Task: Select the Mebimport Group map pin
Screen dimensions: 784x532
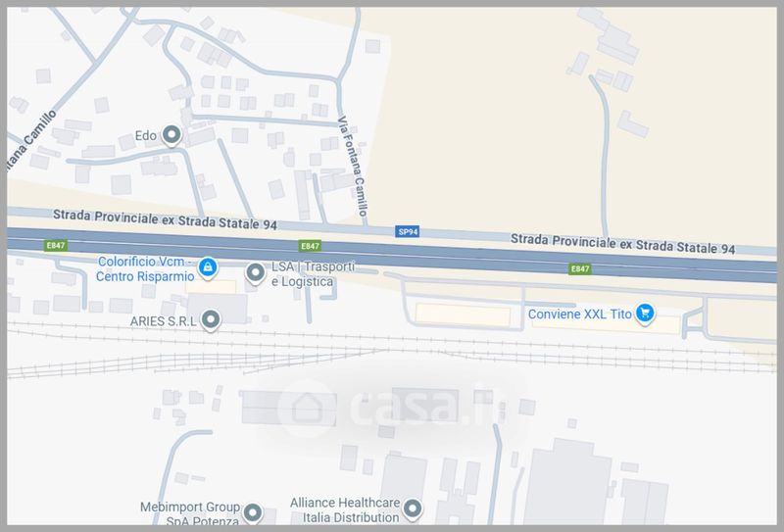Action: click(x=253, y=511)
